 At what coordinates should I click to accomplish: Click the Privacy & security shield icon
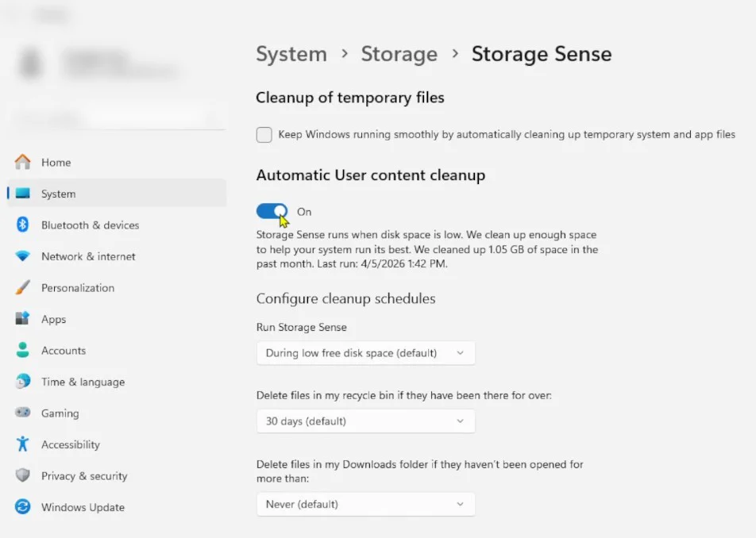coord(22,475)
